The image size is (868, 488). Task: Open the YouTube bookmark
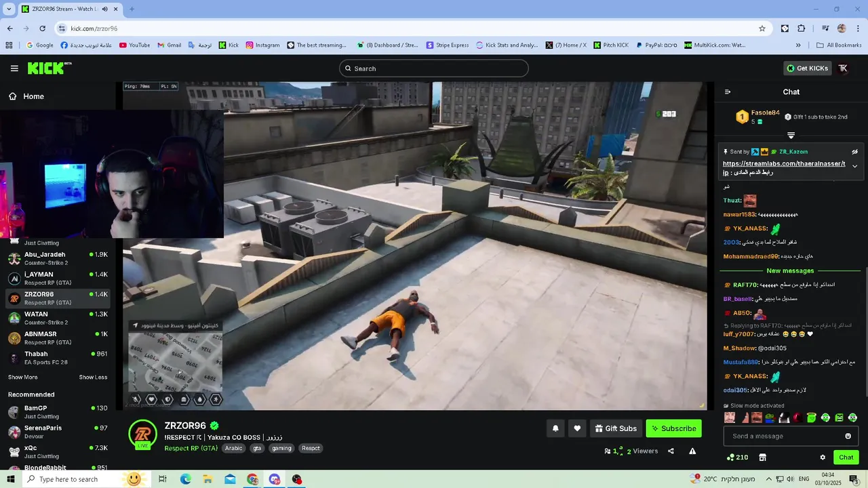point(134,45)
